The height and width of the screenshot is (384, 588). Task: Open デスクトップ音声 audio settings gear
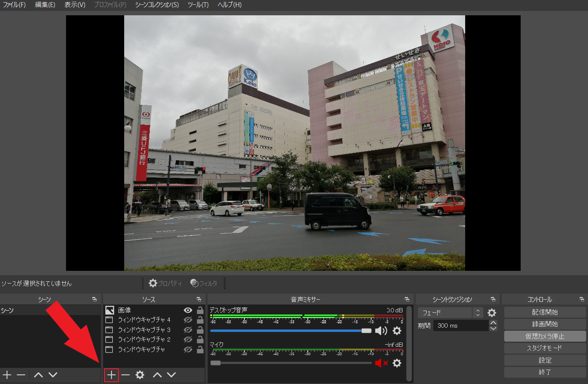[397, 331]
